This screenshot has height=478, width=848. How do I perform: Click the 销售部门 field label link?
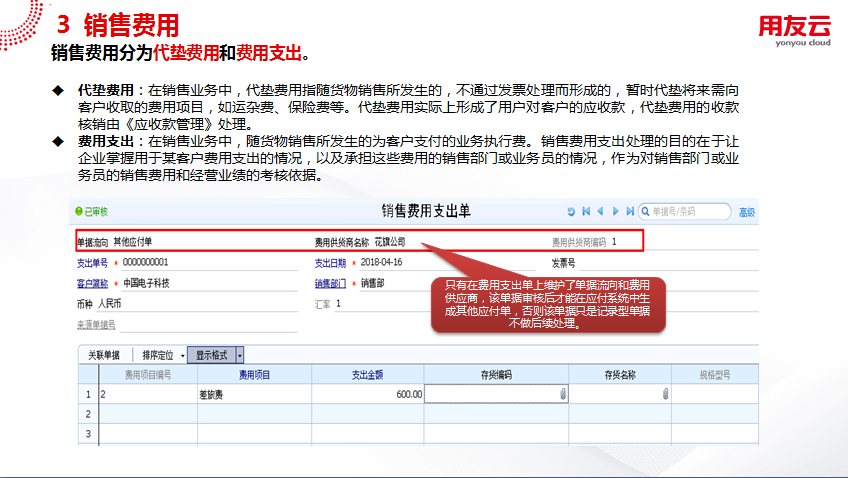(330, 283)
